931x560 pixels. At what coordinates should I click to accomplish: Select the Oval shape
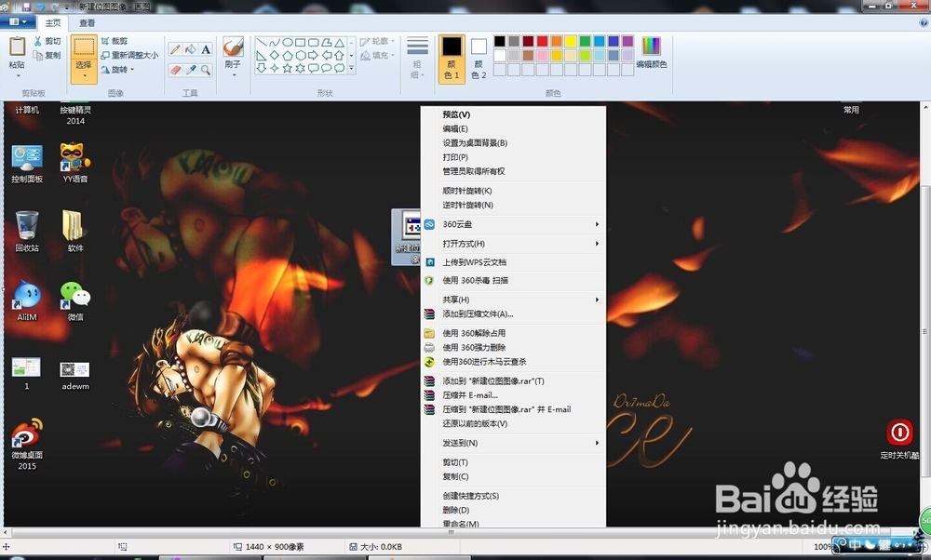click(x=288, y=43)
